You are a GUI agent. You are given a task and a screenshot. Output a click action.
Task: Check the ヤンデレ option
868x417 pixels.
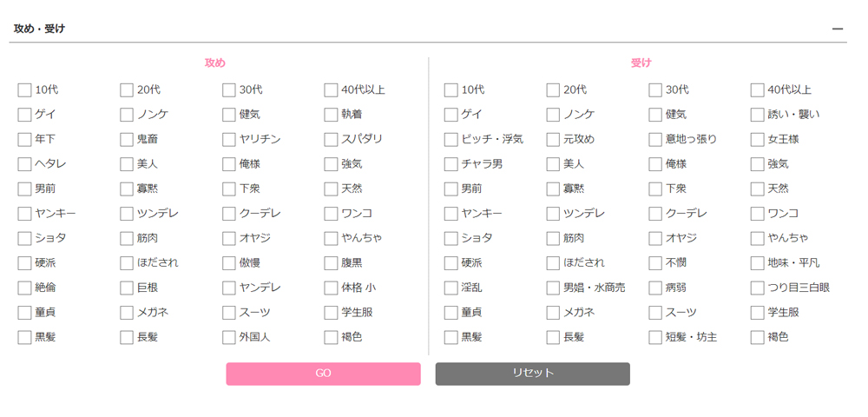229,288
